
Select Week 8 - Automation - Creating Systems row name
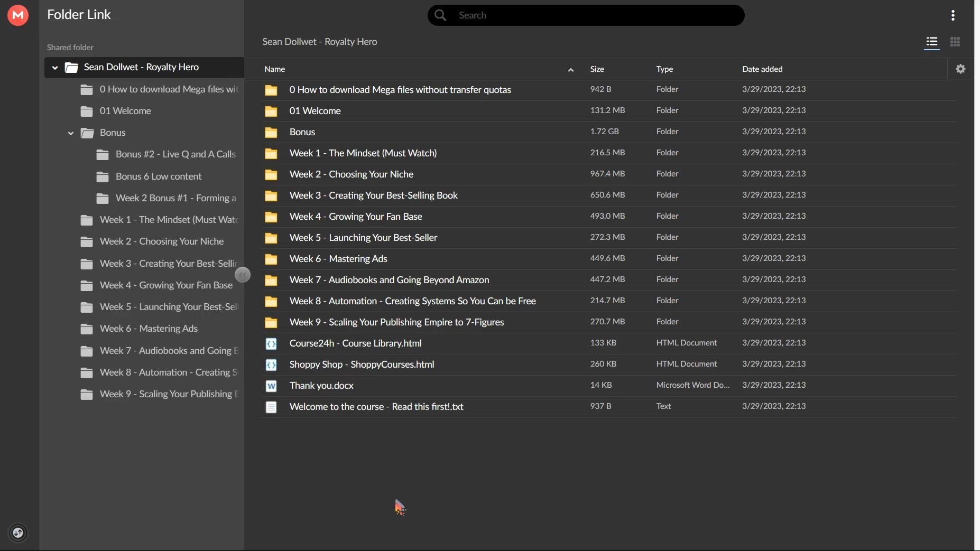[x=413, y=301]
